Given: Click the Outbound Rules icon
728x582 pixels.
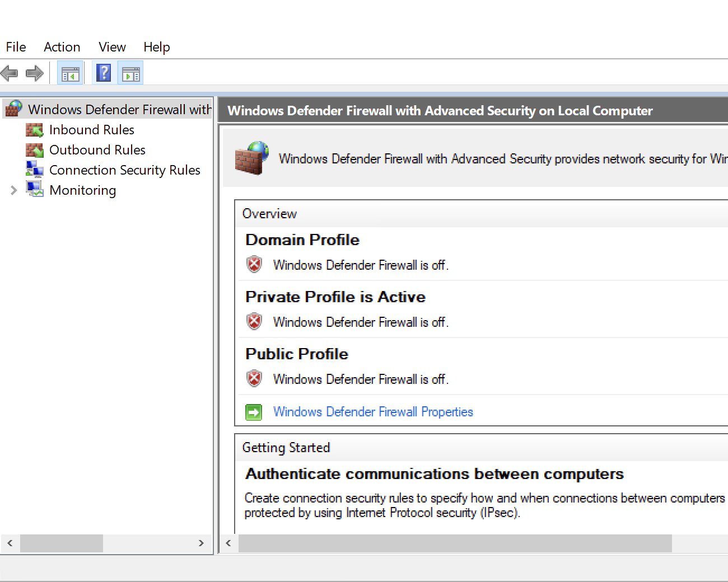Looking at the screenshot, I should pos(35,150).
